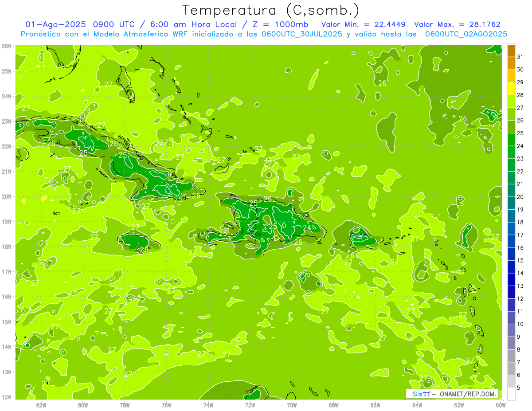The height and width of the screenshot is (411, 532).
Task: Click the "60W" longitude label
Action: point(501,405)
